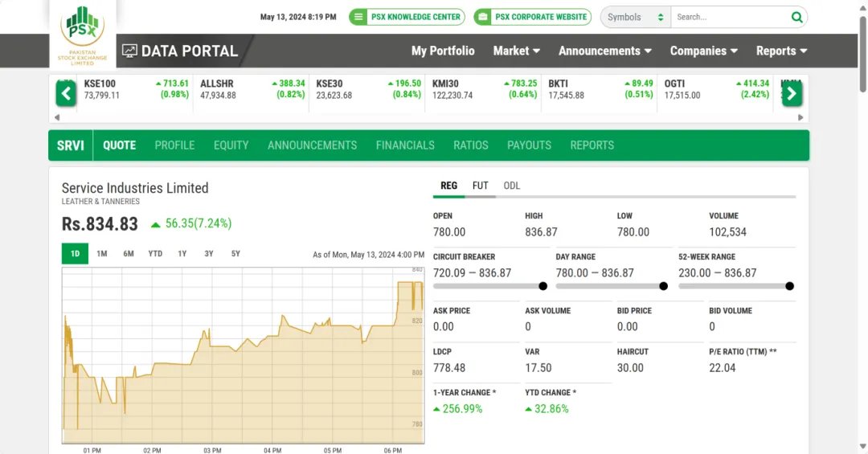Open the Symbols dropdown
Viewport: 868px width, 454px height.
(636, 17)
